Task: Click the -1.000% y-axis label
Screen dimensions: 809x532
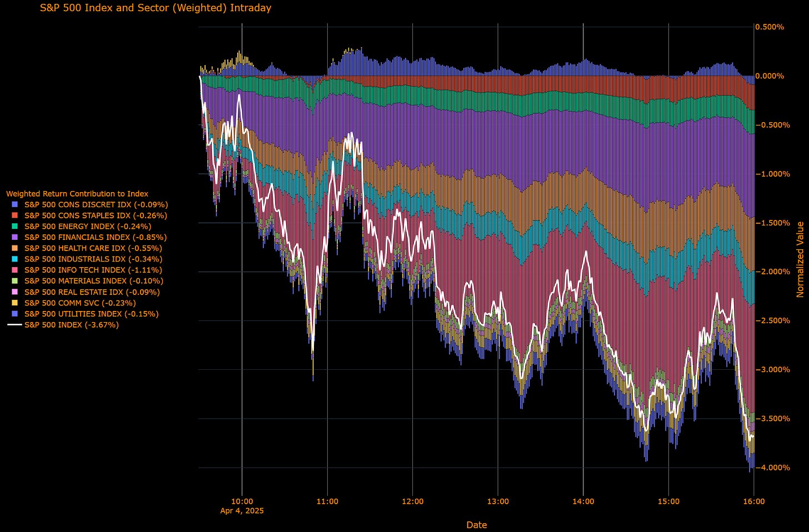Action: pyautogui.click(x=772, y=174)
